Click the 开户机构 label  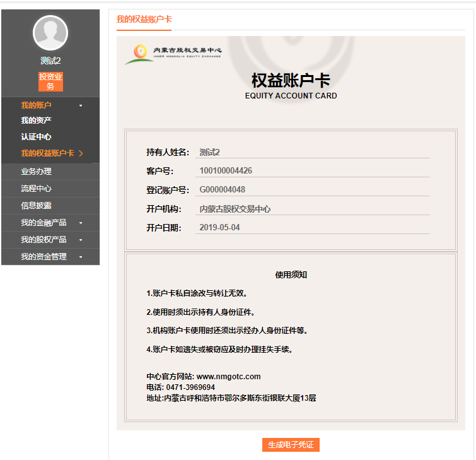click(164, 209)
